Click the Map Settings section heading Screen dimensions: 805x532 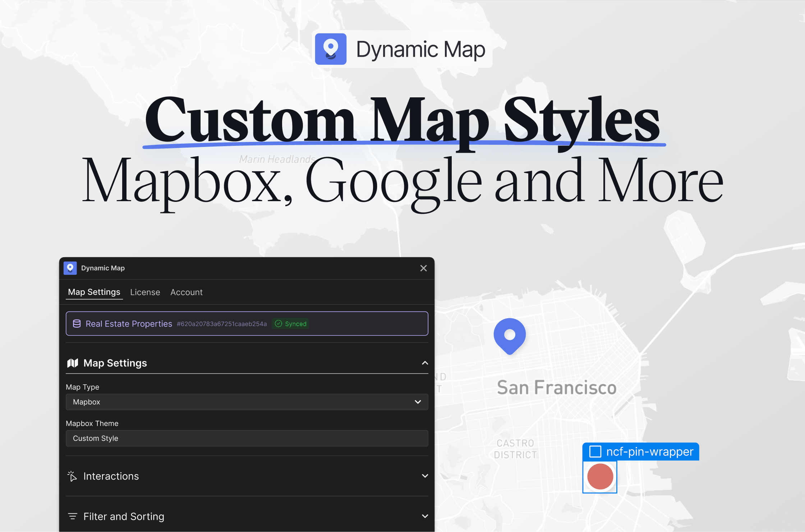point(115,363)
